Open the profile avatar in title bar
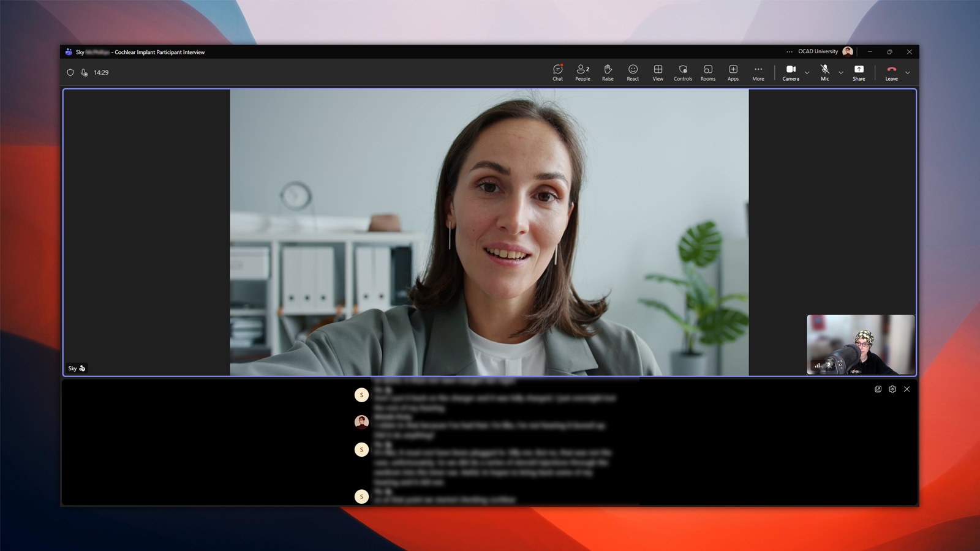 coord(848,51)
